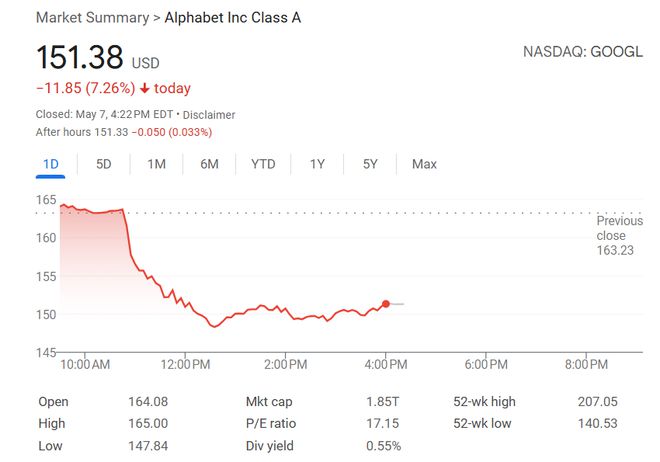Viewport: 660px width, 462px height.
Task: Click the red closing price dot on chart
Action: pyautogui.click(x=386, y=304)
